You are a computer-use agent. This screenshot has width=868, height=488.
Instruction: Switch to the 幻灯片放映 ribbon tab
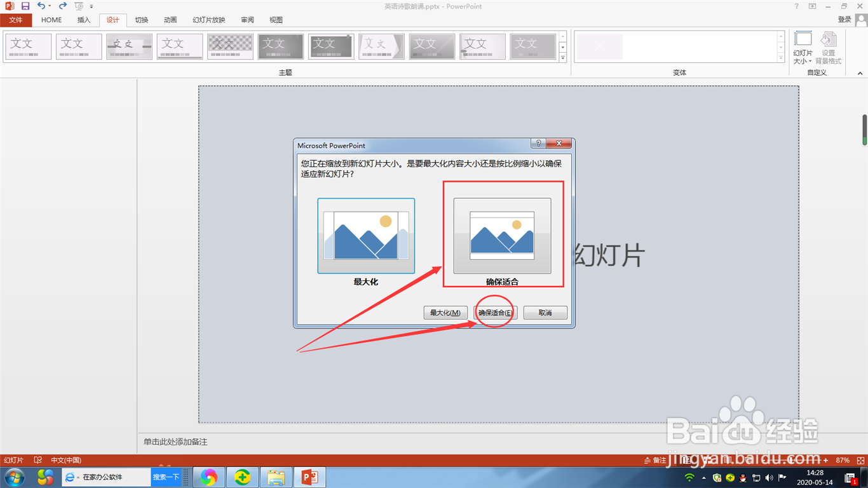pos(209,20)
